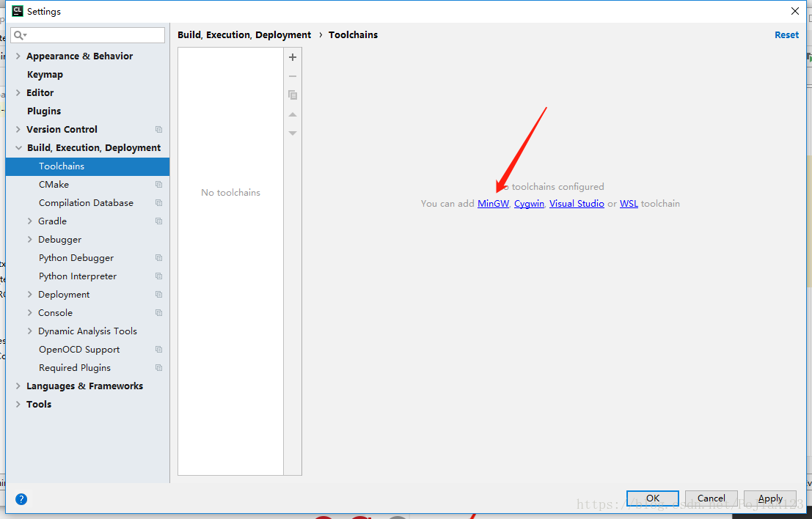Click project-level icon beside OpenOCD Support
This screenshot has height=519, width=812.
[x=159, y=349]
